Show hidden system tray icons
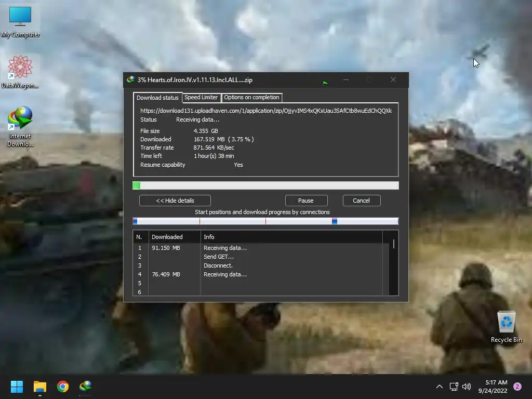The image size is (532, 399). tap(440, 387)
